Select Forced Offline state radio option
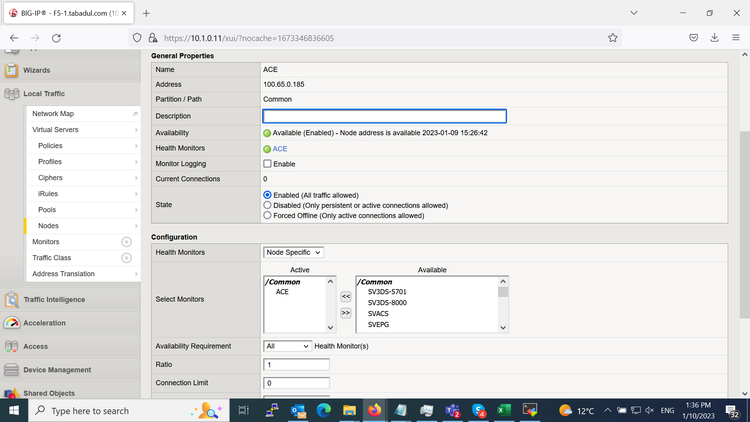Screen dimensions: 750x422 (267, 215)
